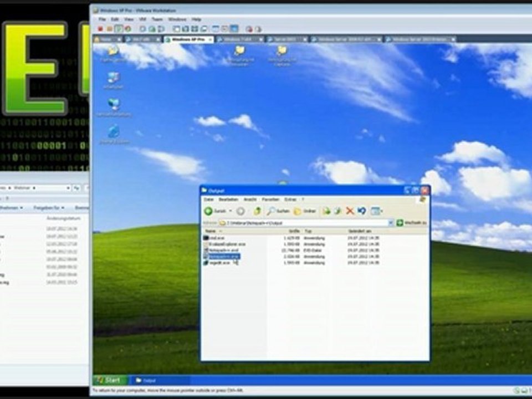This screenshot has height=399, width=532.
Task: Open the Datei menu in Output window
Action: [208, 199]
